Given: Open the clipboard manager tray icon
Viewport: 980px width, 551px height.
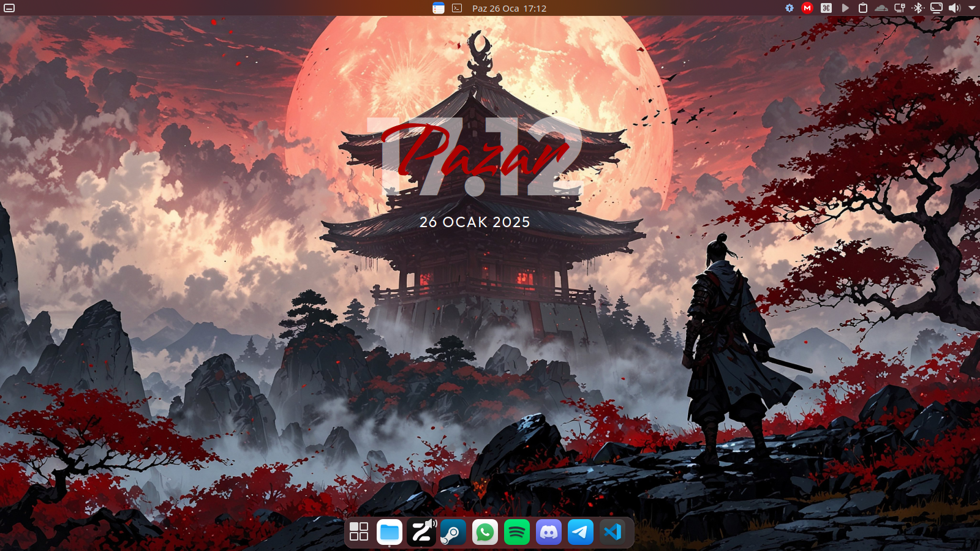Looking at the screenshot, I should click(x=863, y=8).
